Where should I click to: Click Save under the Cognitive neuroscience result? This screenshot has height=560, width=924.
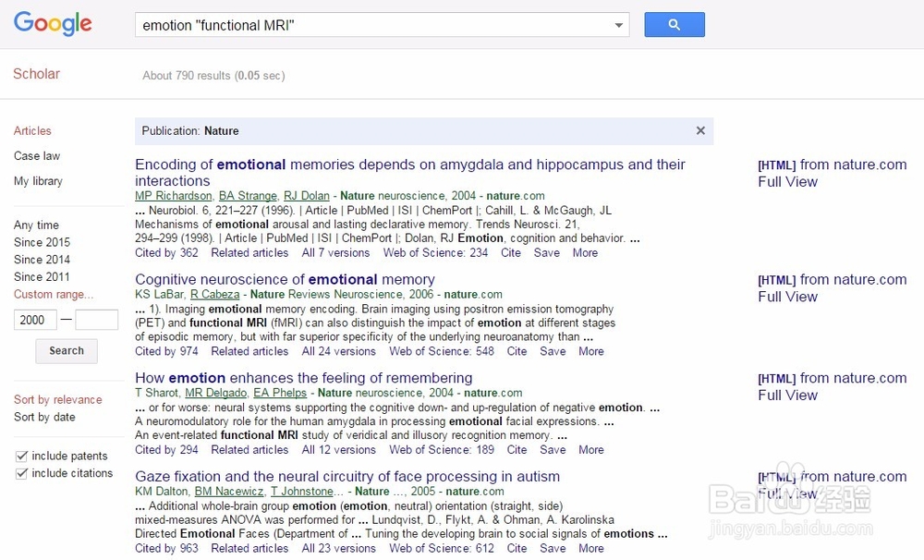coord(553,351)
